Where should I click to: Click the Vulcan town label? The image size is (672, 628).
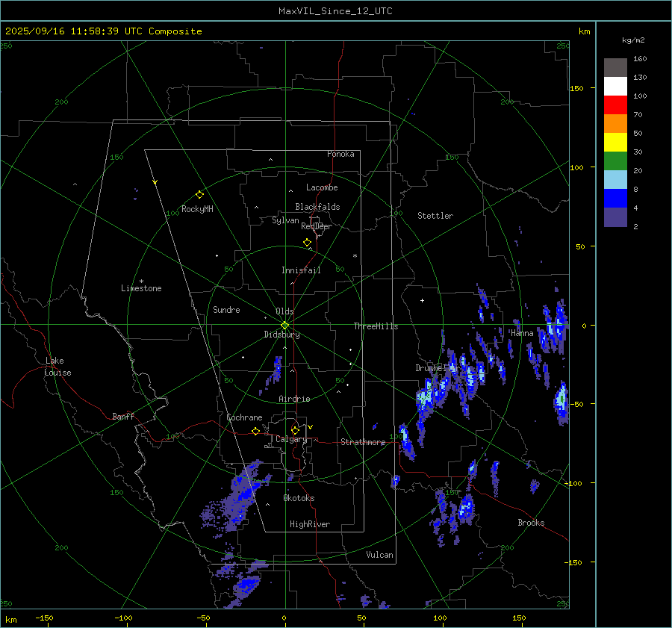pos(379,555)
